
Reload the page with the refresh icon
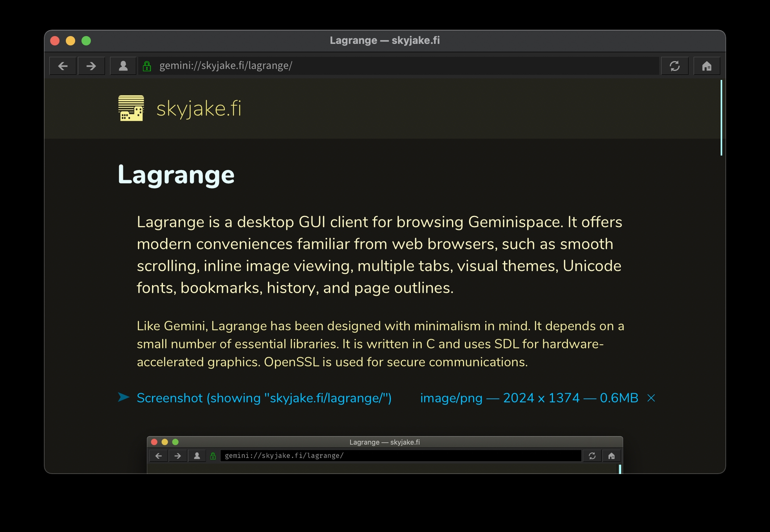(x=674, y=66)
